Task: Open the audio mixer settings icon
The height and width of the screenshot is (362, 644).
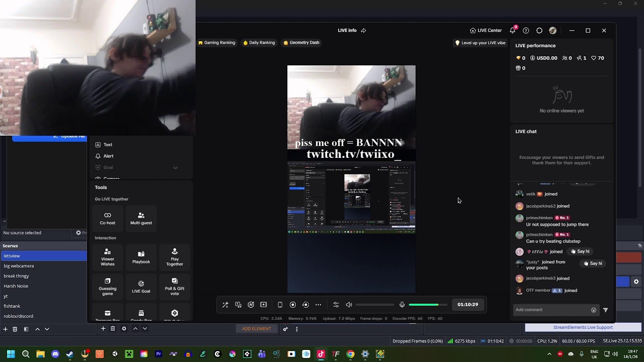Action: 336,305
